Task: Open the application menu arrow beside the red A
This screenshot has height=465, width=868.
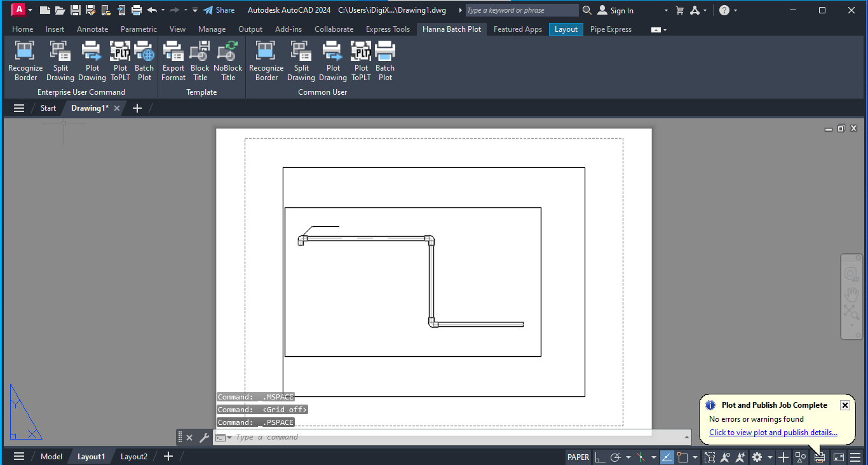Action: pyautogui.click(x=30, y=10)
